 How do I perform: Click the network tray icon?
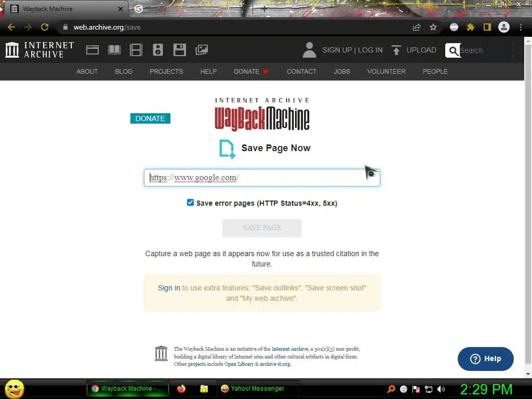coord(429,389)
